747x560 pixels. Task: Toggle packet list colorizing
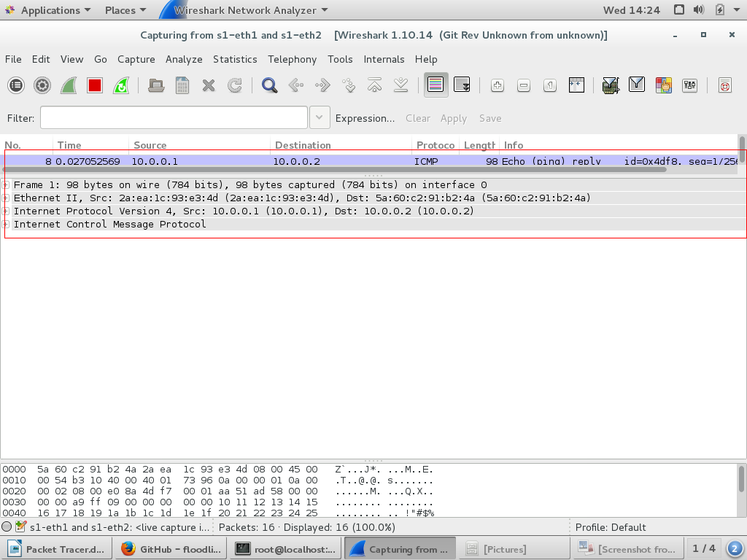pos(436,85)
